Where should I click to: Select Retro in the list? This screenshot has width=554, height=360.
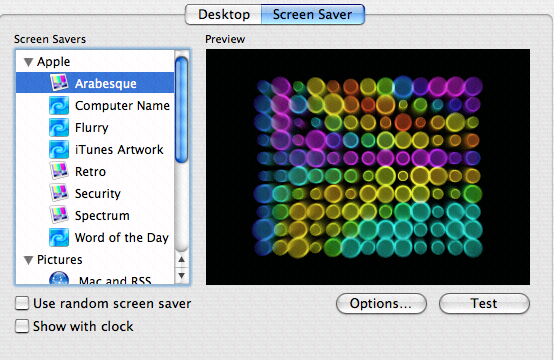pyautogui.click(x=90, y=172)
